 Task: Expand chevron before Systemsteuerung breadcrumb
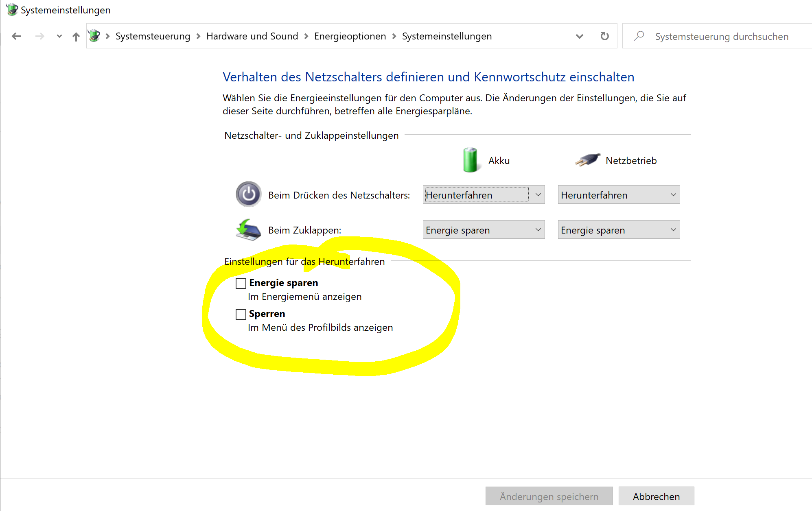tap(108, 36)
